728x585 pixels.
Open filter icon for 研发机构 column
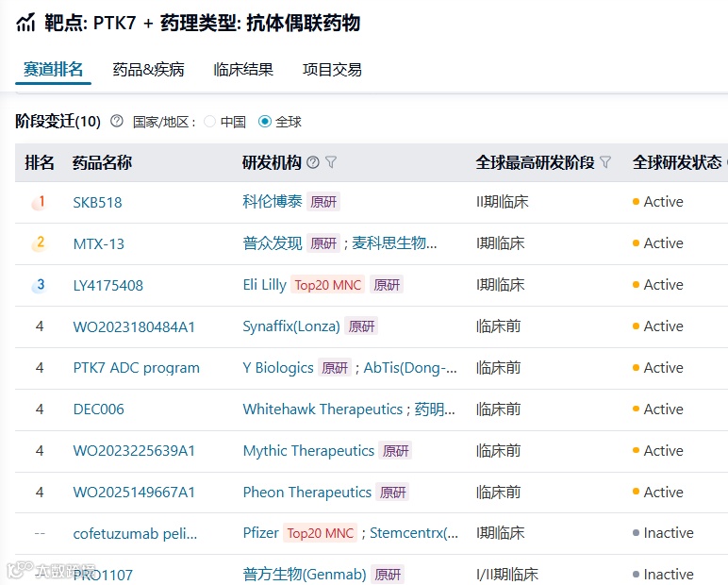tap(331, 162)
